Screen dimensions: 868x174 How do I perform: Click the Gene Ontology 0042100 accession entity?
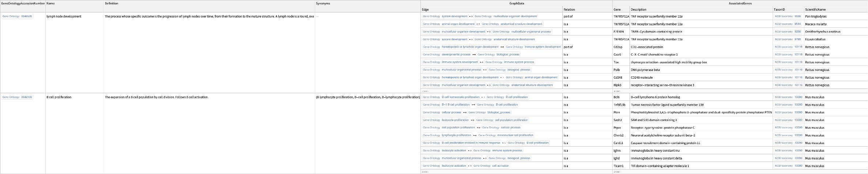pyautogui.click(x=17, y=97)
